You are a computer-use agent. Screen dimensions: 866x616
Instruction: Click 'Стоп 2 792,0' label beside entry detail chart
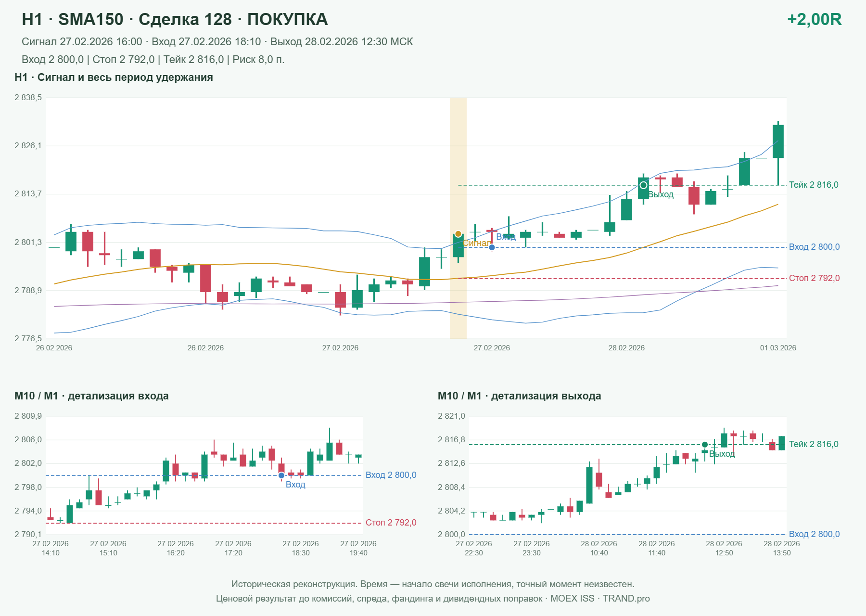[391, 523]
